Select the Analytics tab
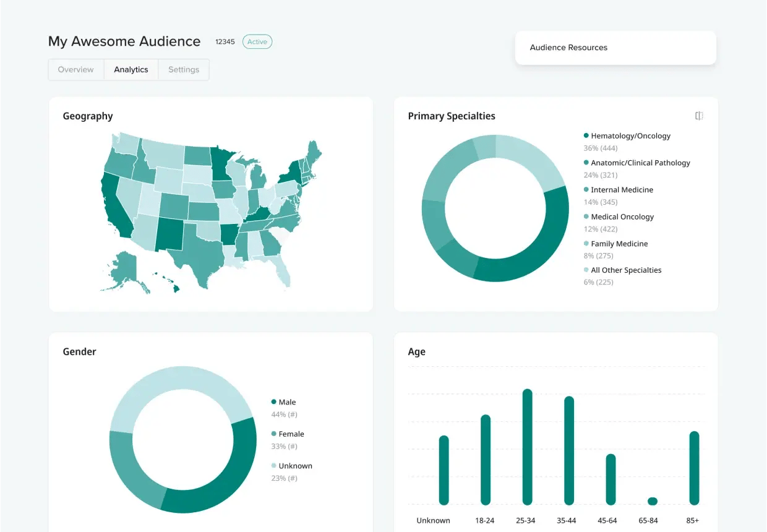 tap(131, 69)
